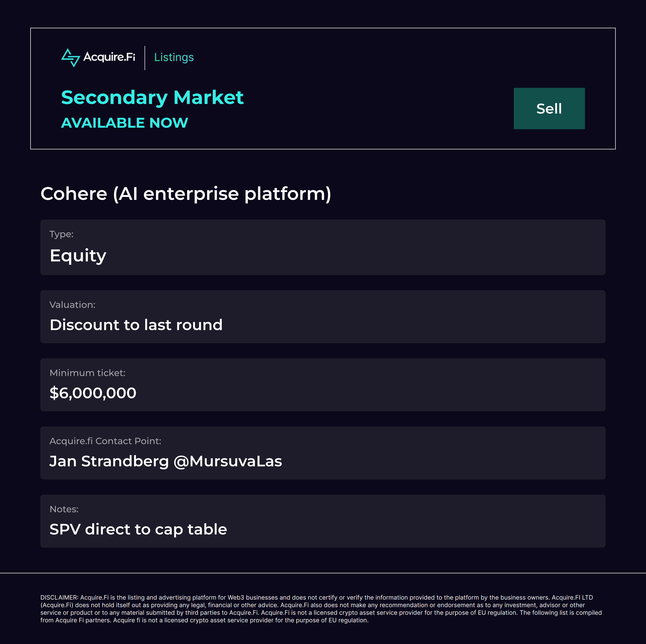The image size is (646, 644).
Task: Click the Jan Strandberg contact name
Action: (109, 461)
